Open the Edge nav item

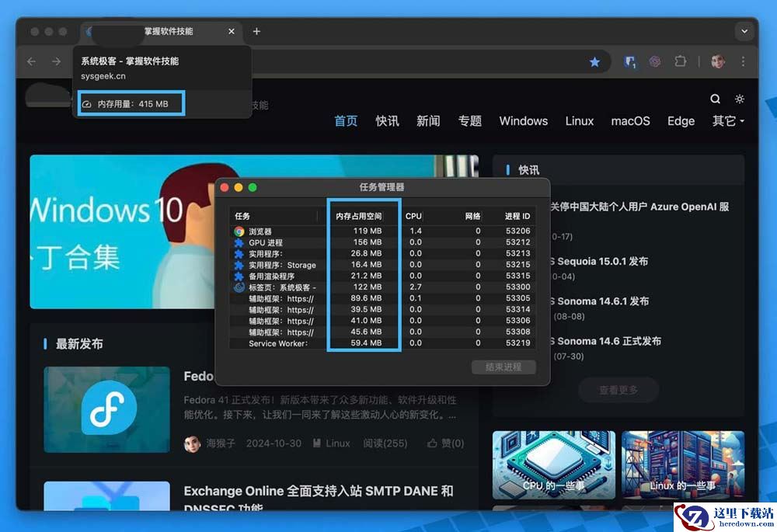pyautogui.click(x=681, y=121)
